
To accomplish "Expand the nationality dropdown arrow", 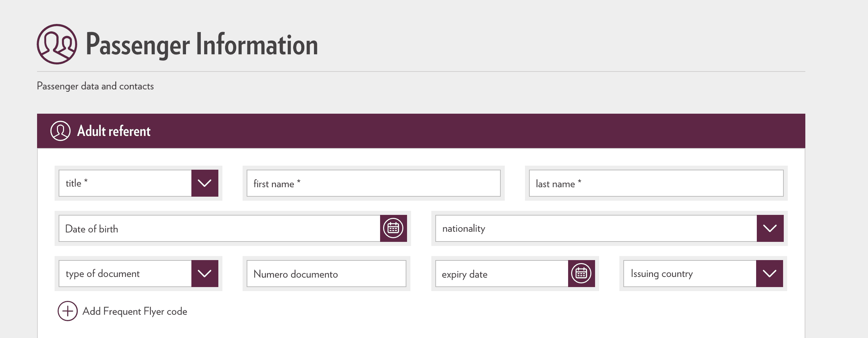I will coord(770,228).
